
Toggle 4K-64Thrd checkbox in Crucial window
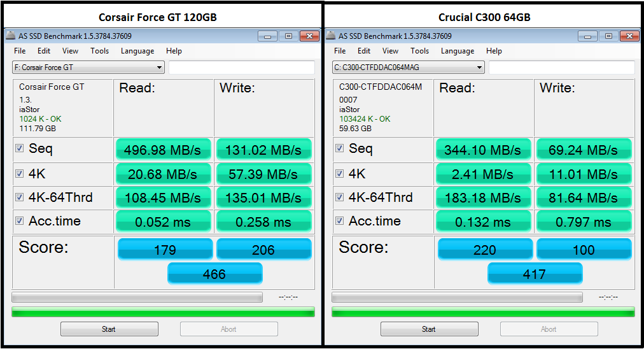click(339, 197)
